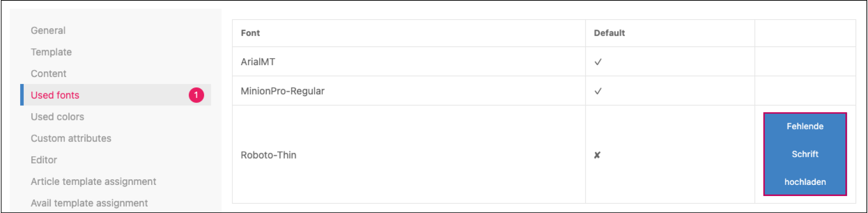Click the Font column header
This screenshot has height=213, width=868.
[250, 33]
